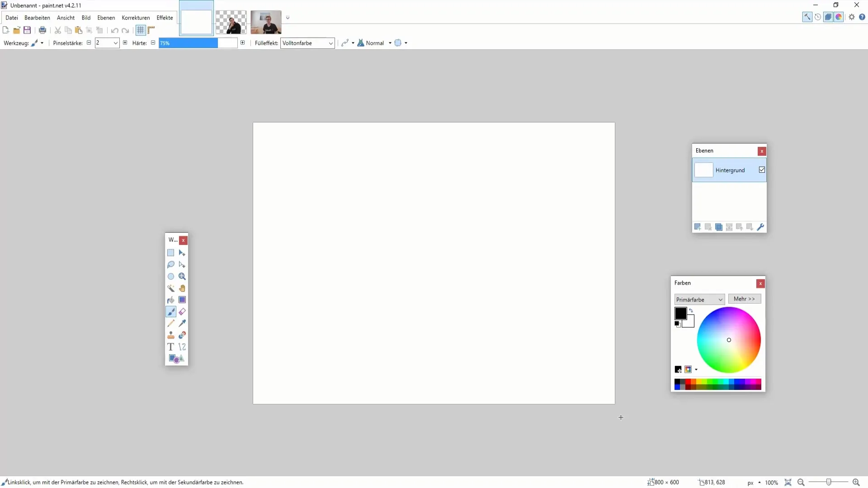This screenshot has width=868, height=488.
Task: Click the Open file folder icon
Action: (16, 30)
